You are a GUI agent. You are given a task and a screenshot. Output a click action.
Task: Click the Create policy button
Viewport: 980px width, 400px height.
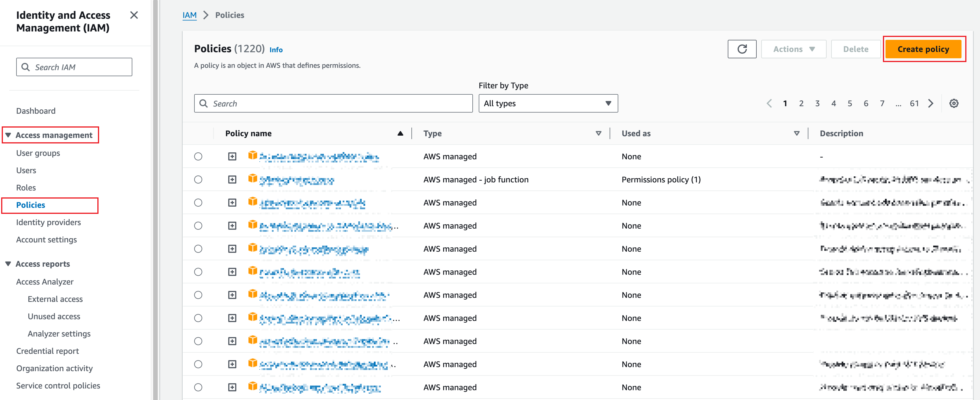(x=923, y=49)
